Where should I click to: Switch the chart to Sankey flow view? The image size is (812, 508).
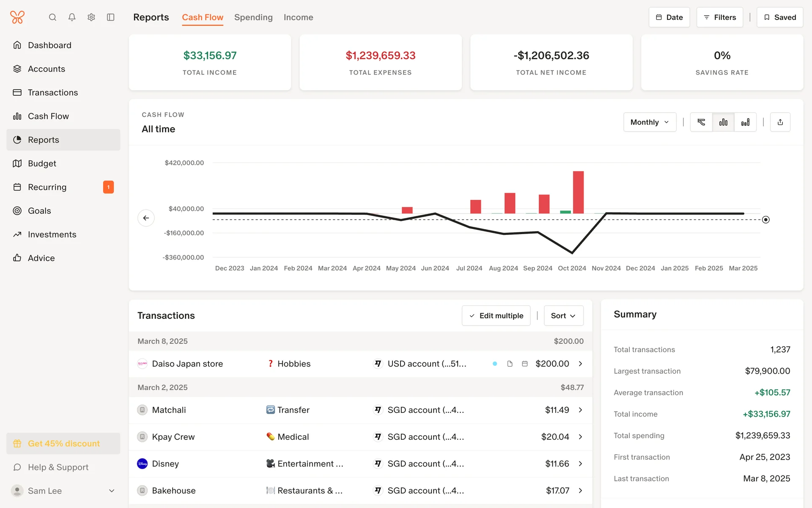click(701, 122)
